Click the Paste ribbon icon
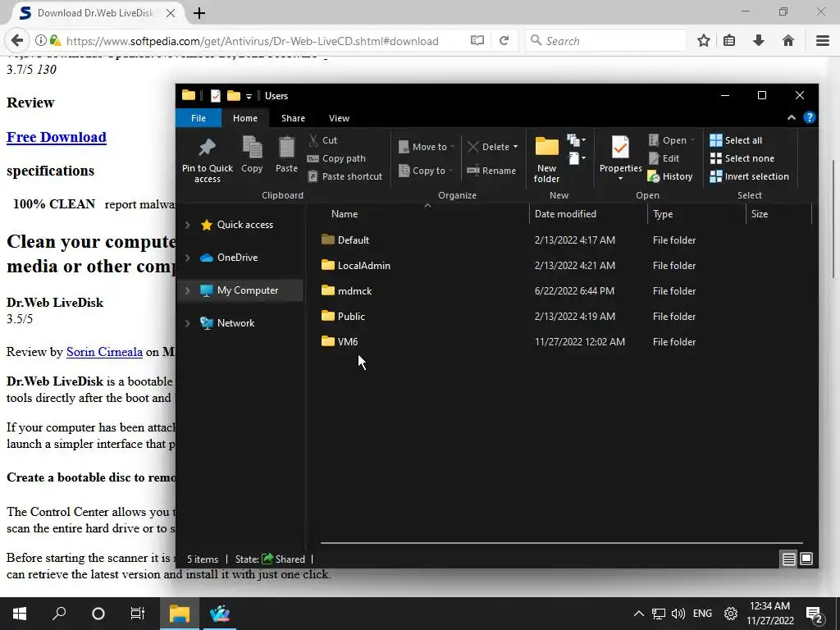The height and width of the screenshot is (630, 840). [286, 148]
